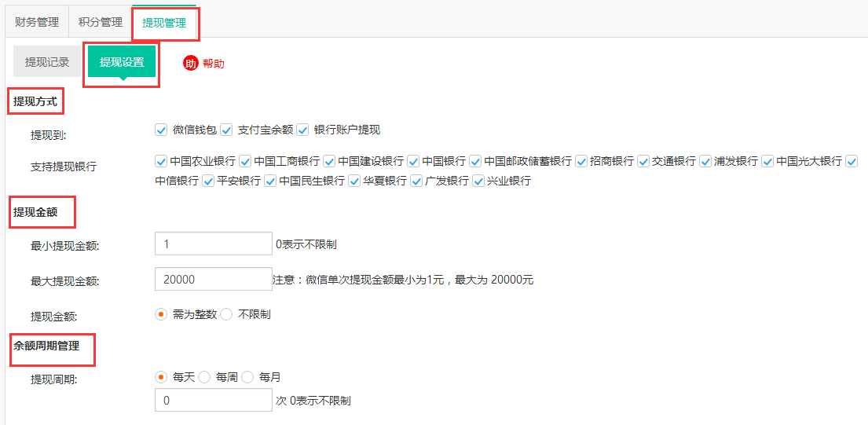Viewport: 868px width, 425px height.
Task: Click the 提现设置 sub-tab button
Action: tap(122, 62)
